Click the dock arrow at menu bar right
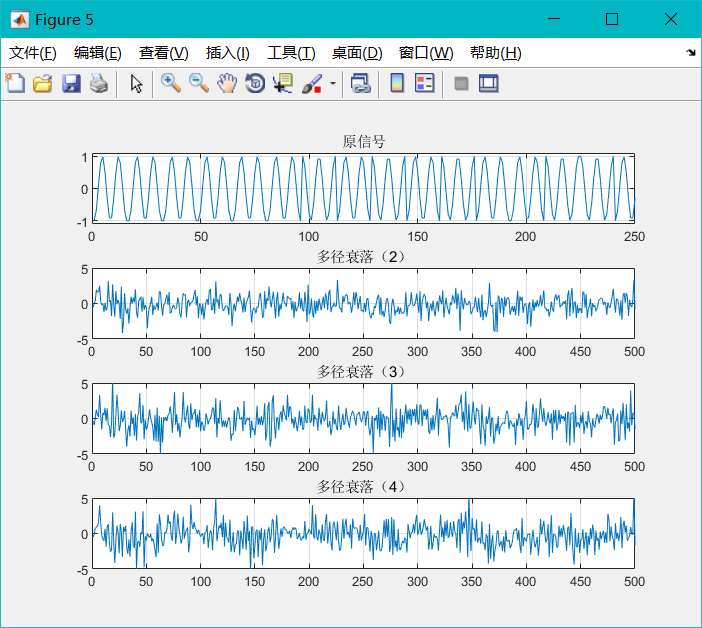702x628 pixels. click(x=690, y=52)
